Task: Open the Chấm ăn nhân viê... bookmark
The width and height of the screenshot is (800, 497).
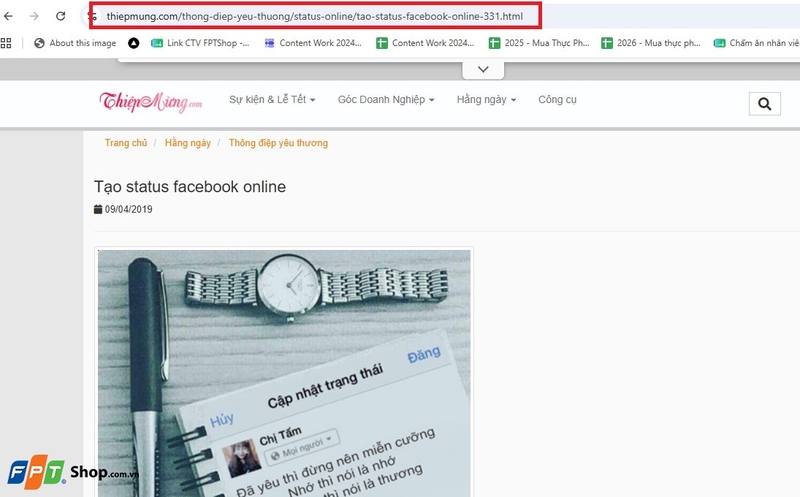Action: click(x=757, y=43)
